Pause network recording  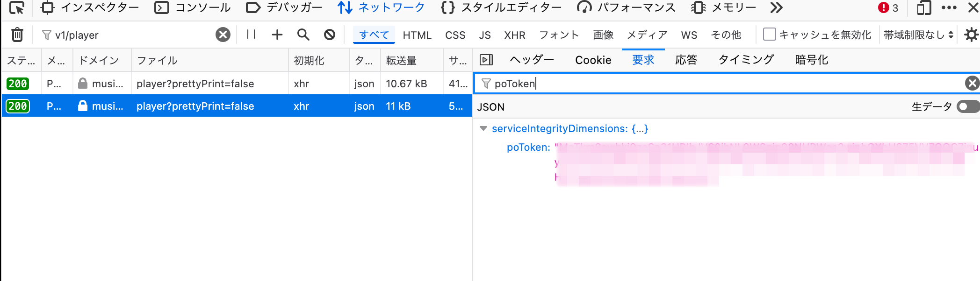(251, 34)
